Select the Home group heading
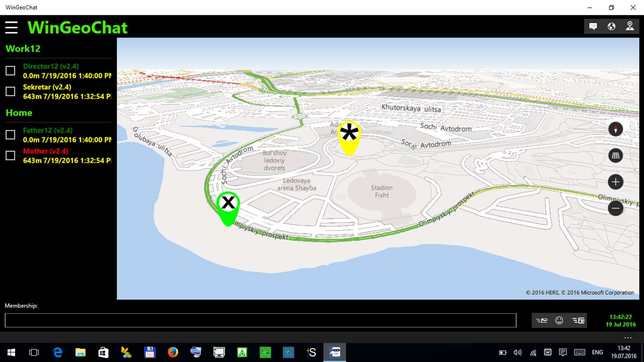The width and height of the screenshot is (644, 362). click(19, 113)
